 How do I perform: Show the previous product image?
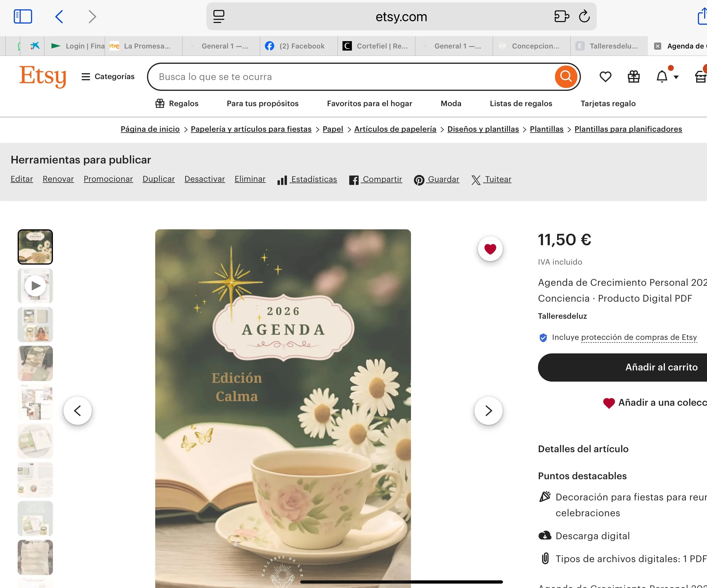[x=77, y=410]
